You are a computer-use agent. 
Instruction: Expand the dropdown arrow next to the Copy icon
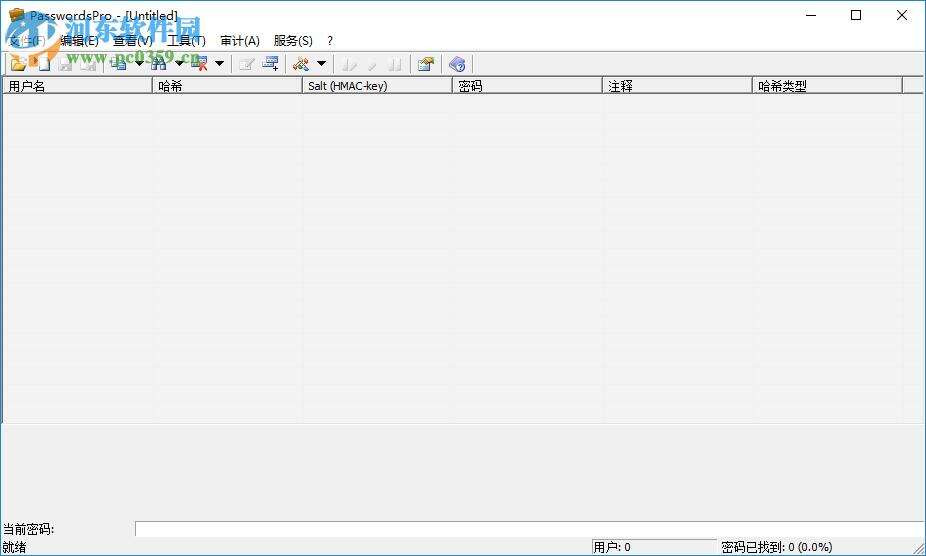coord(139,64)
